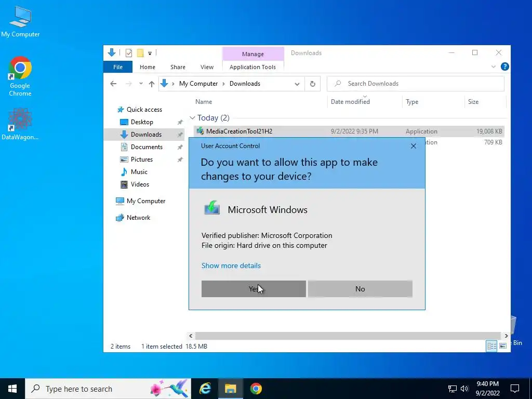Click Downloads in address breadcrumb
This screenshot has width=532, height=399.
pos(245,84)
